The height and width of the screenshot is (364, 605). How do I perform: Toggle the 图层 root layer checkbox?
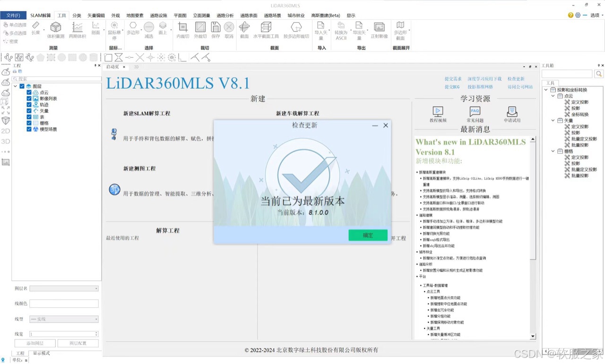[x=22, y=86]
